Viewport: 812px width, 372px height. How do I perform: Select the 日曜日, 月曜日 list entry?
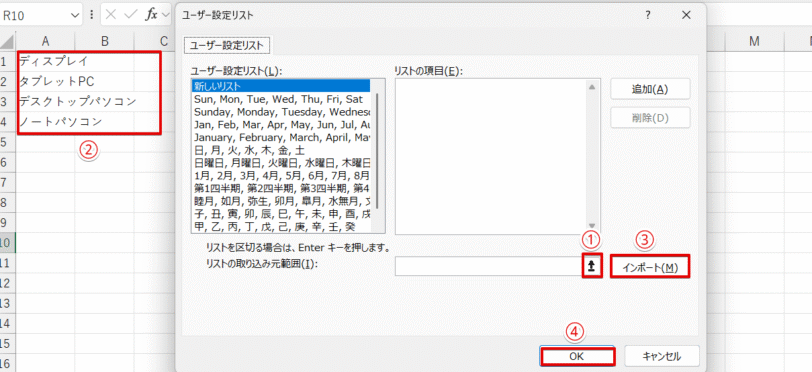281,163
